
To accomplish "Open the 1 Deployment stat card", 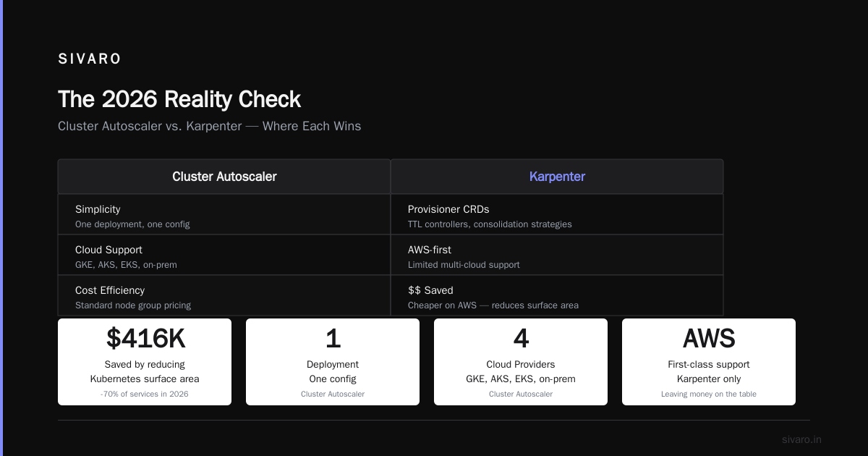I will (333, 362).
